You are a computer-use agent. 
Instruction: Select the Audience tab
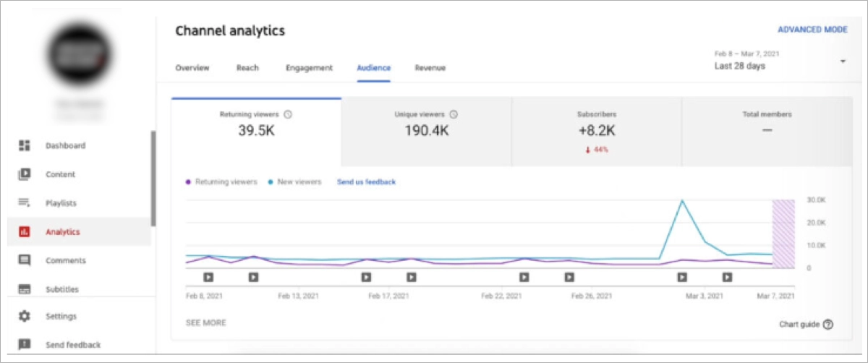374,68
